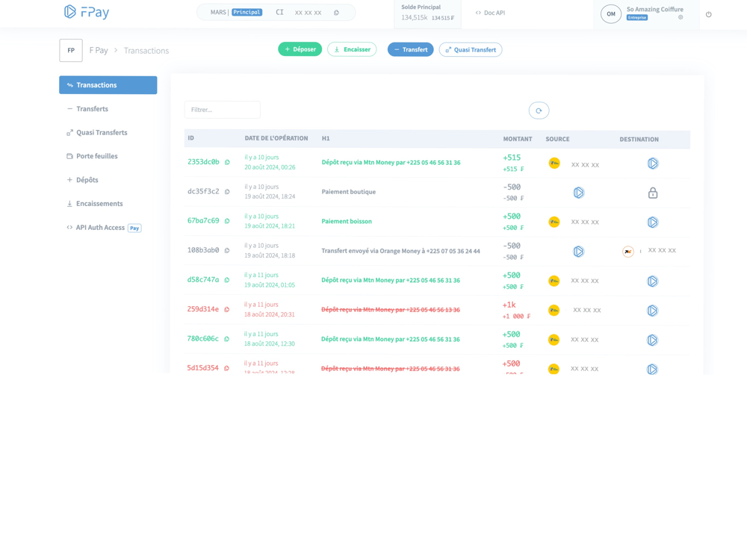
Task: Click FPay destination icon in 780c606c row
Action: click(x=652, y=340)
